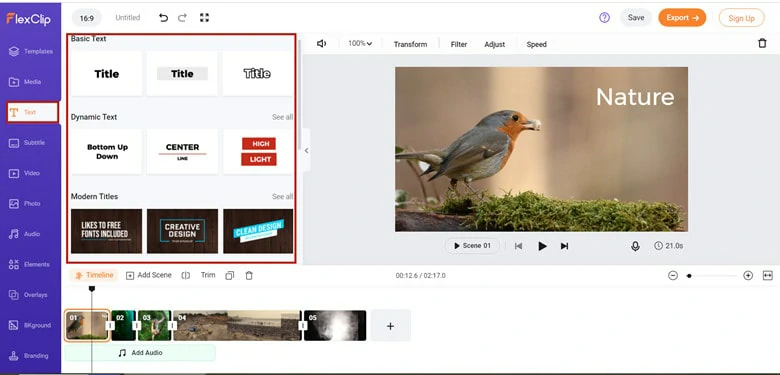Viewport: 780px width, 375px height.
Task: Select the Nature text on canvas
Action: [x=635, y=96]
